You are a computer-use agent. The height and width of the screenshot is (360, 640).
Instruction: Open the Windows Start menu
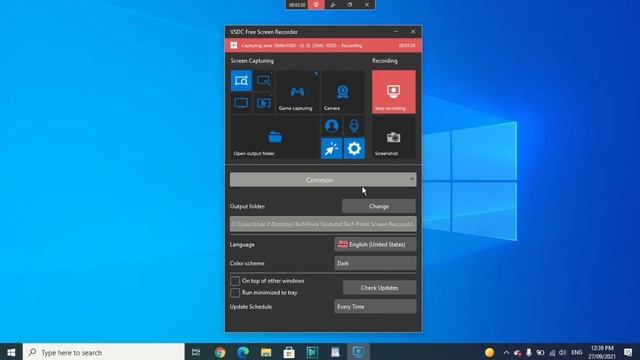pyautogui.click(x=11, y=352)
